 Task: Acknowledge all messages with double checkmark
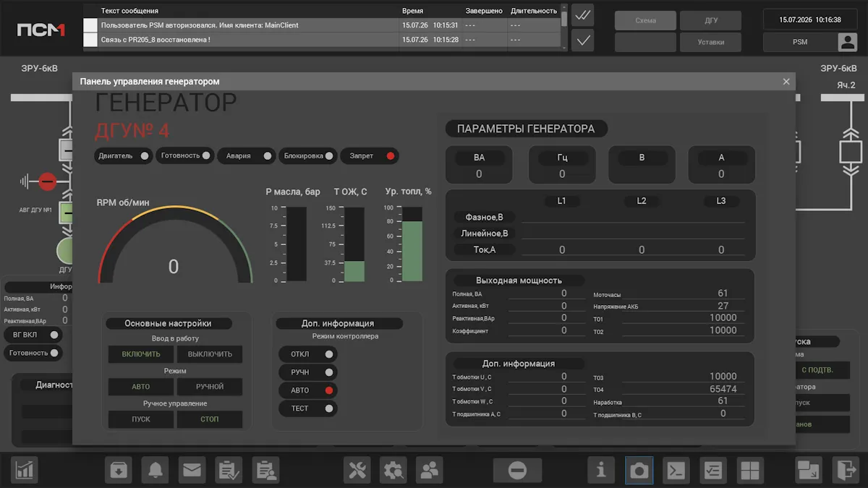582,14
